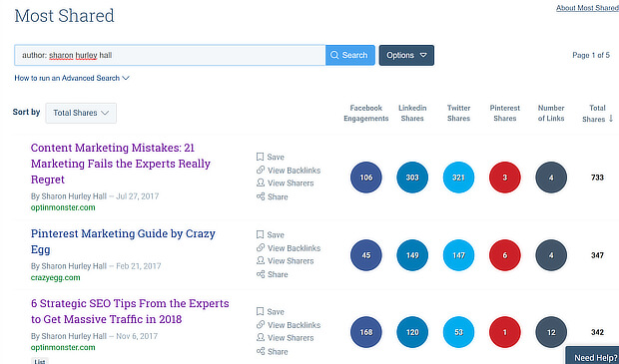View Backlinks for 6 Strategic SEO Tips
The image size is (619, 364).
289,325
